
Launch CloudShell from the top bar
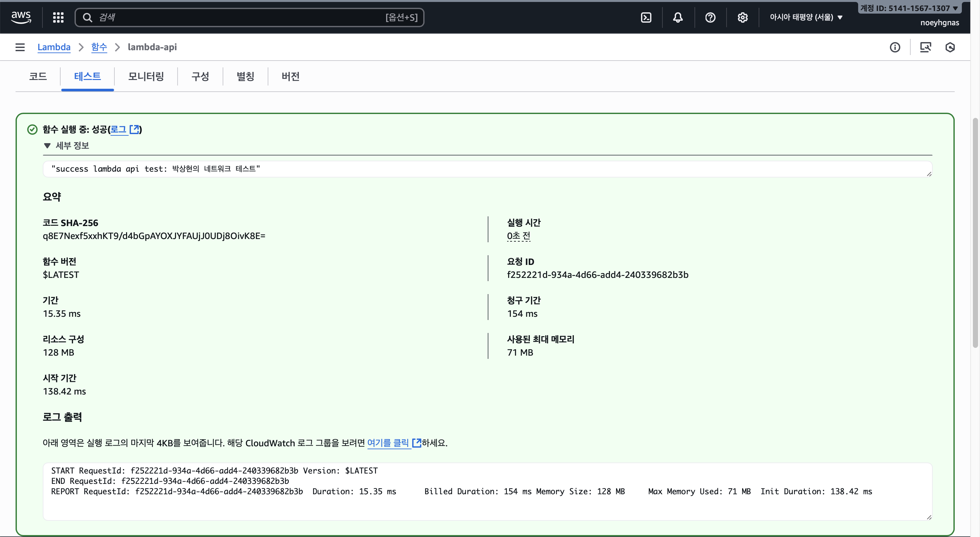pyautogui.click(x=646, y=17)
